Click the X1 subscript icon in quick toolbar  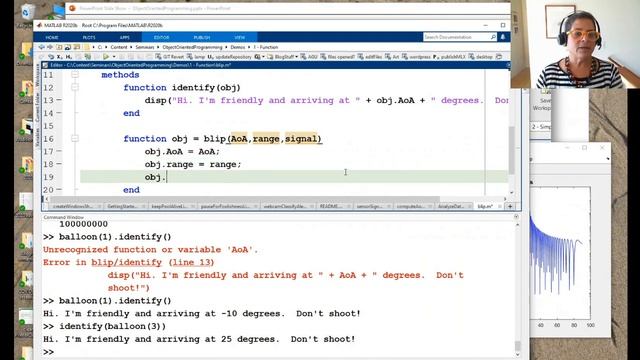60,57
